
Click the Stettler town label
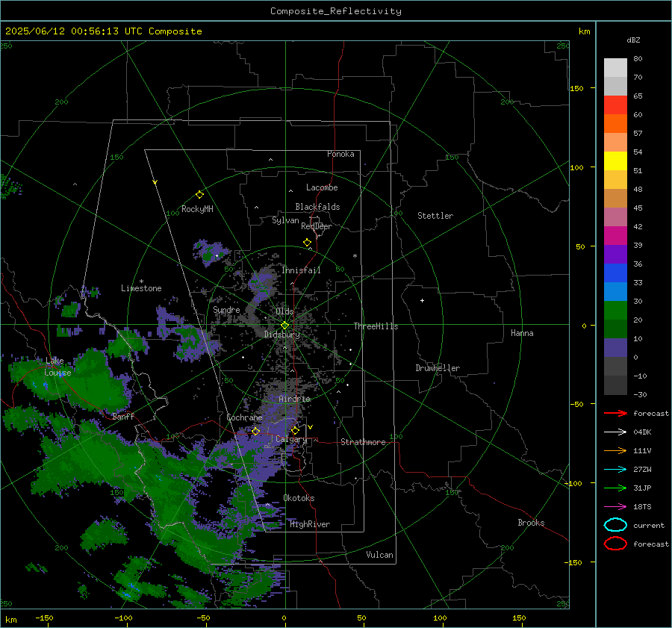pyautogui.click(x=435, y=216)
